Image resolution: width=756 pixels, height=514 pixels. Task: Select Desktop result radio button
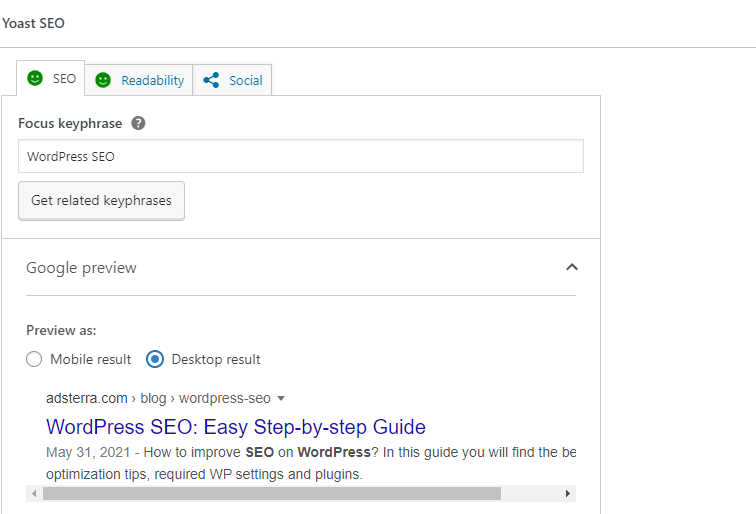click(155, 359)
